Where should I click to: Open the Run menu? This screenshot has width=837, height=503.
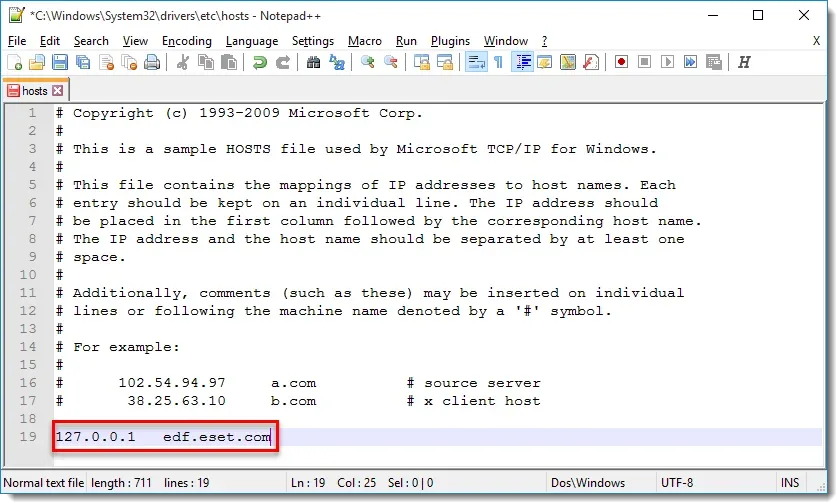[406, 41]
